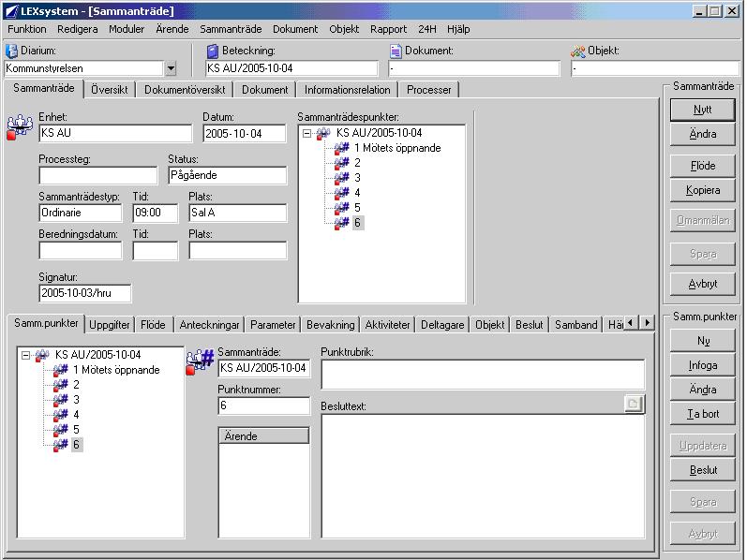Click the meeting point icon beside Sammanträde field

point(200,361)
